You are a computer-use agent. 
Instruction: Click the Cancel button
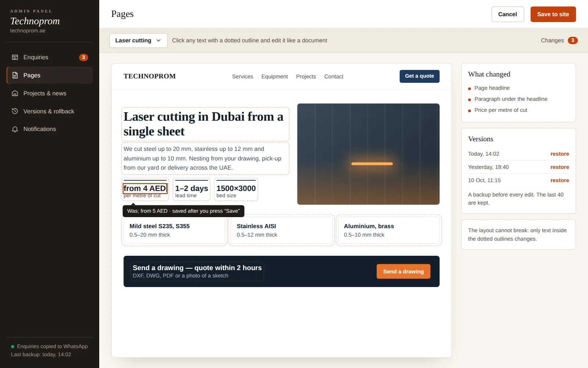pyautogui.click(x=508, y=14)
